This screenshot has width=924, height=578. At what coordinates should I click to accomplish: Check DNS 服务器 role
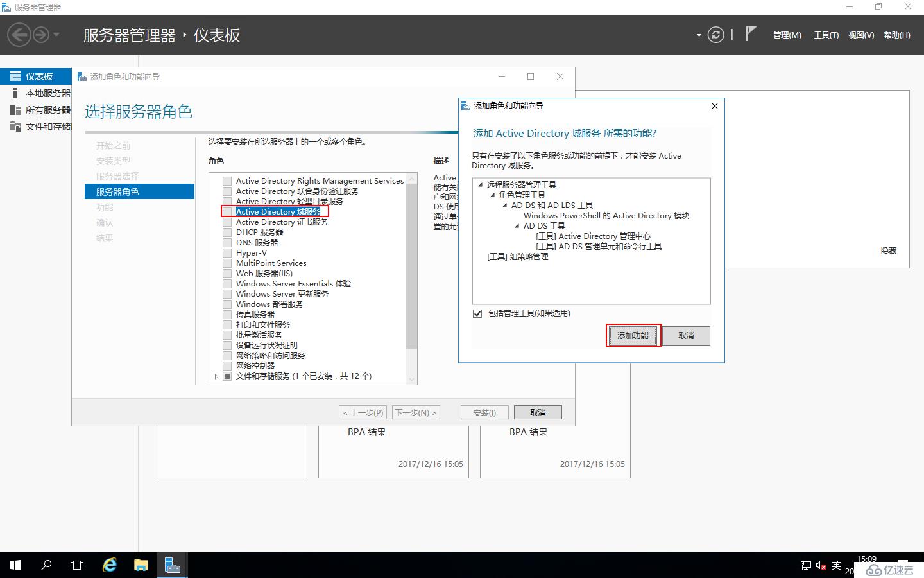pos(227,243)
